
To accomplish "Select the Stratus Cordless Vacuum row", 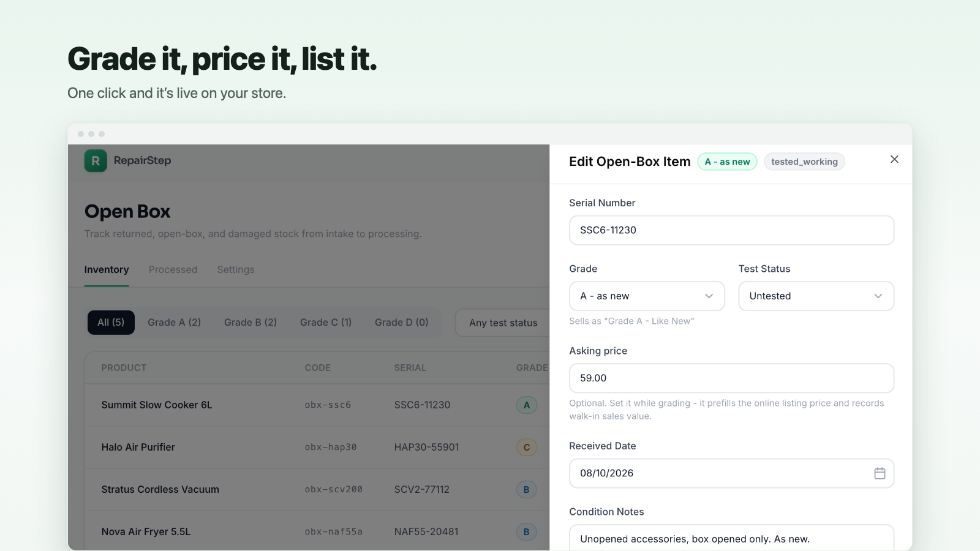I will (x=317, y=490).
